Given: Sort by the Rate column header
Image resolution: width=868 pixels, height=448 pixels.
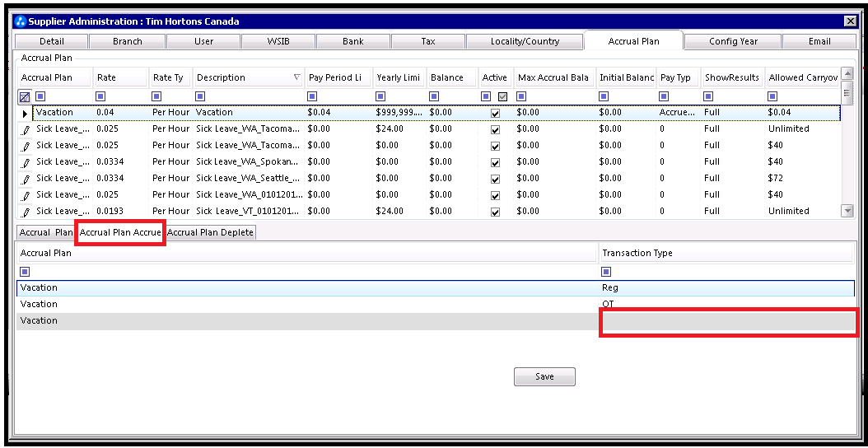Looking at the screenshot, I should [120, 77].
